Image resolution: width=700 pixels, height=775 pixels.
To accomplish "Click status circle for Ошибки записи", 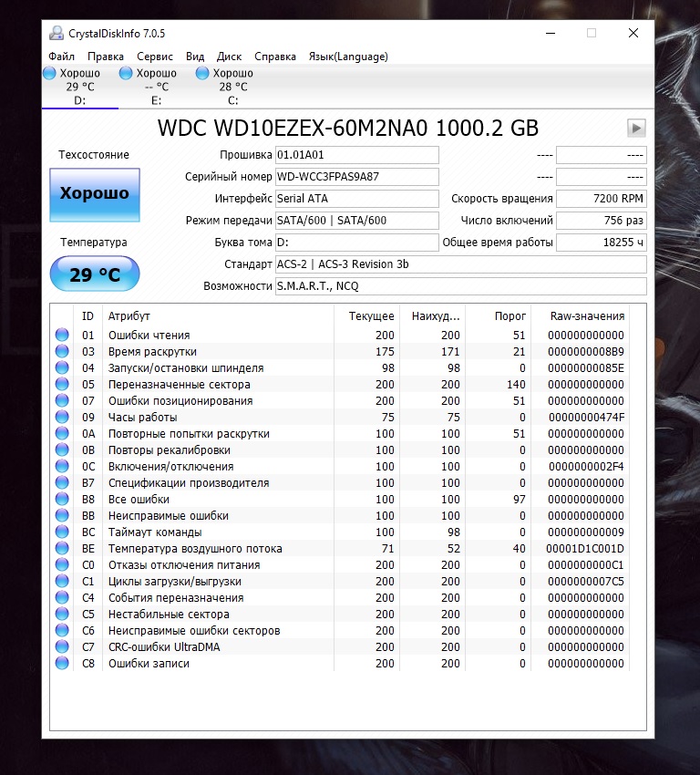I will [62, 663].
